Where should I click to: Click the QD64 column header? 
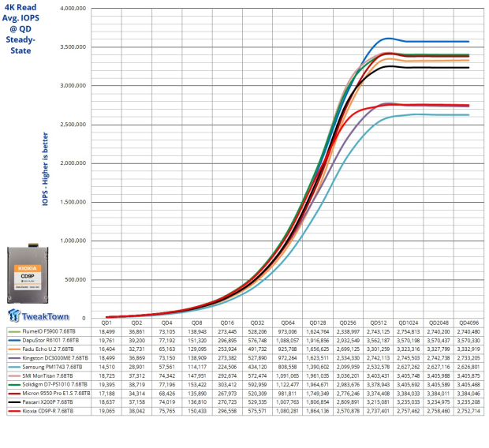(x=288, y=323)
